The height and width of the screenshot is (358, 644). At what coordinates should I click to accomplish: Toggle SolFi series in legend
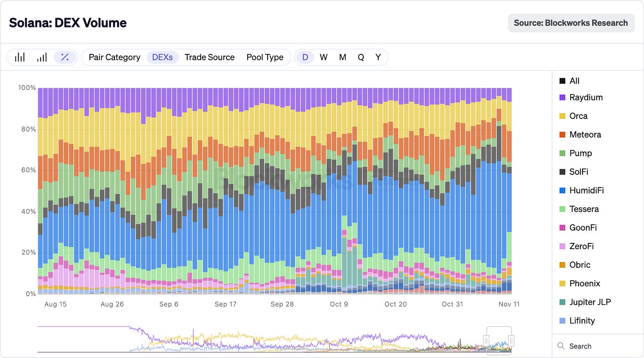tap(574, 172)
